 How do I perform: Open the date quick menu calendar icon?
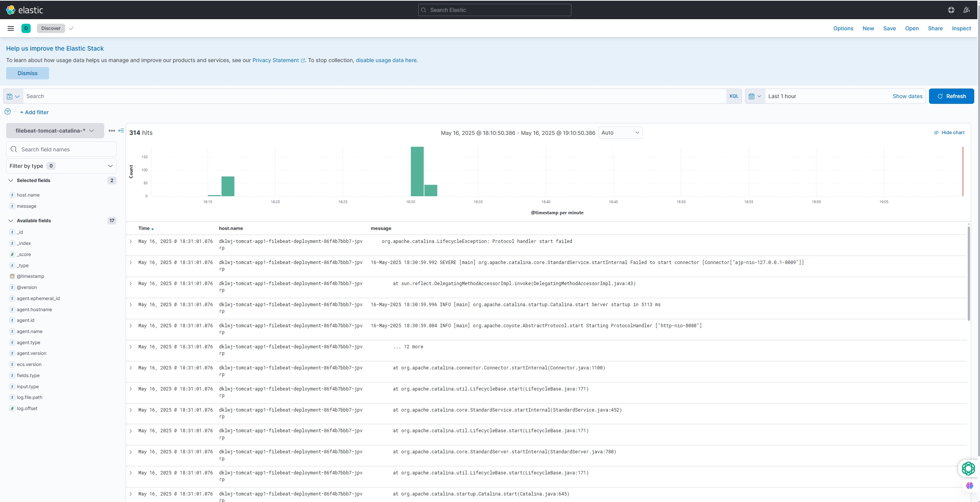pyautogui.click(x=755, y=96)
